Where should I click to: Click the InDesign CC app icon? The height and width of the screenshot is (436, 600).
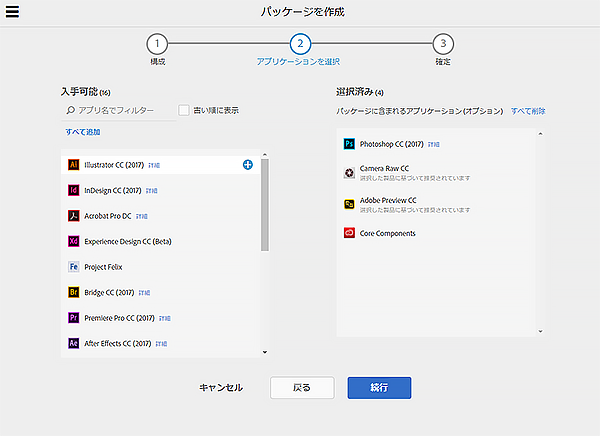point(73,190)
